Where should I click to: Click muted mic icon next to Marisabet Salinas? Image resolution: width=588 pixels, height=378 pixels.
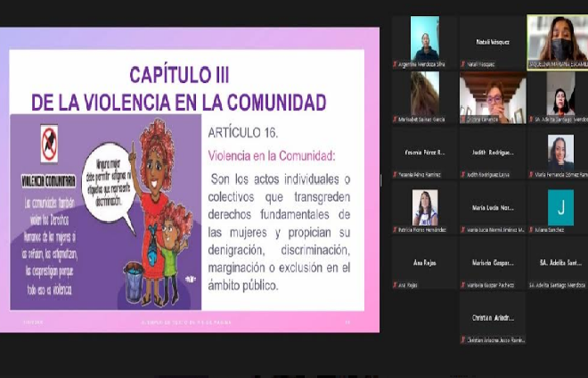point(396,119)
